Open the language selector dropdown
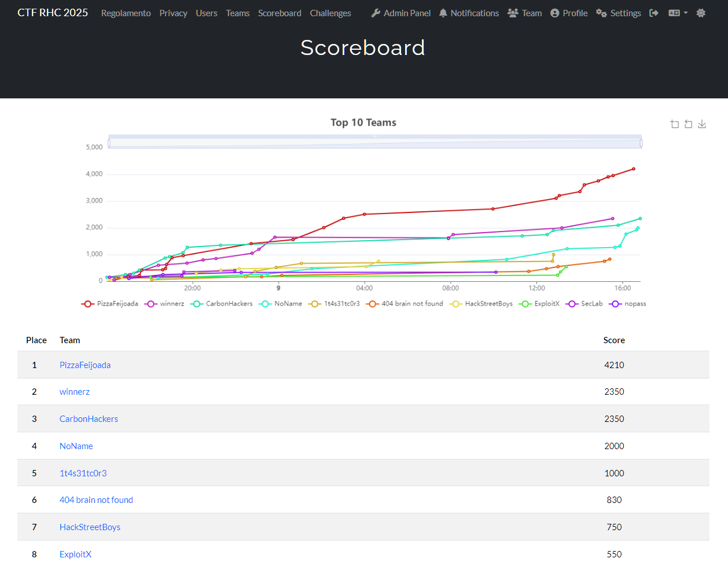The image size is (728, 562). (678, 13)
